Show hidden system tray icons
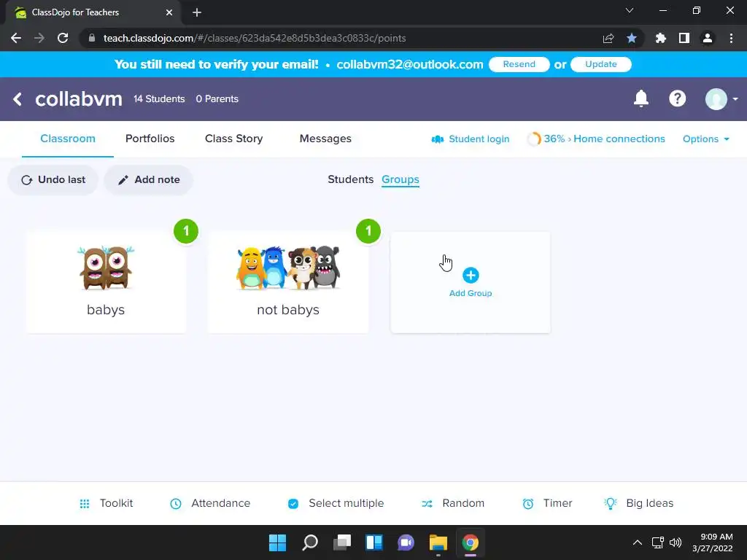Image resolution: width=747 pixels, height=560 pixels. 637,542
